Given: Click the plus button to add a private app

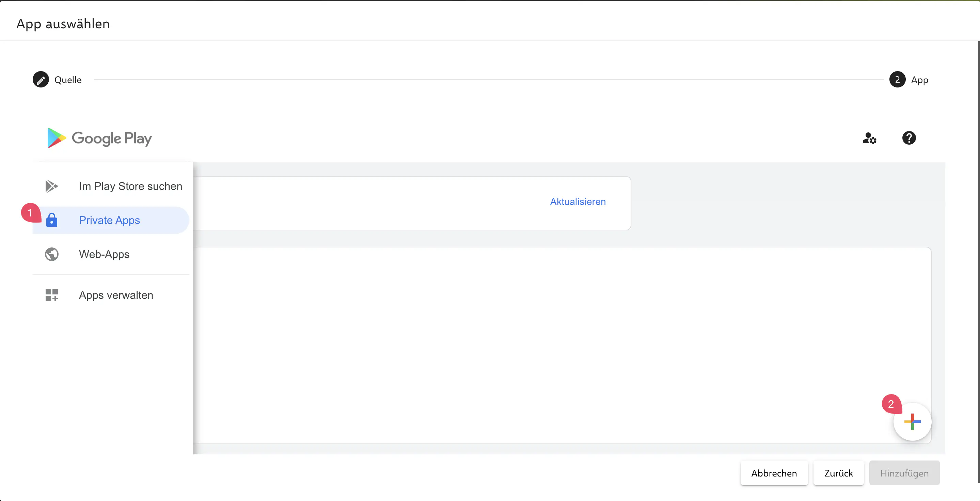Looking at the screenshot, I should pyautogui.click(x=913, y=422).
